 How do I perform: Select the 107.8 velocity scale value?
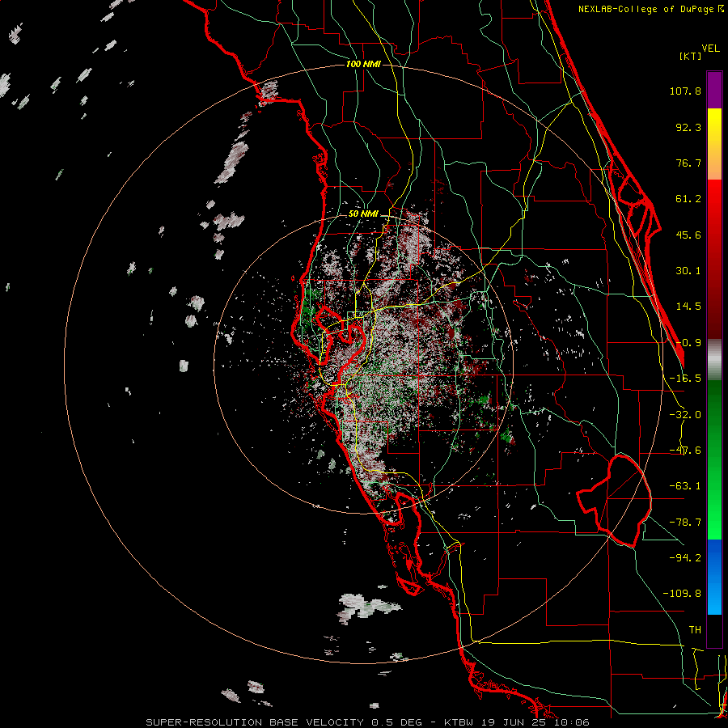pyautogui.click(x=685, y=91)
